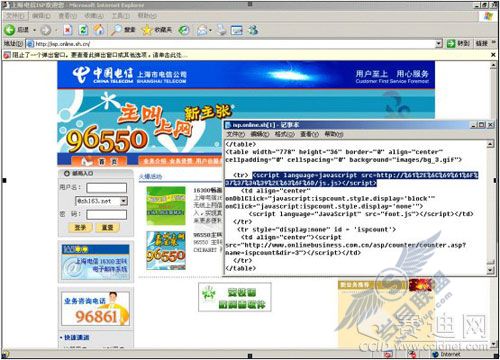Click the Stop loading icon in toolbar

68,30
